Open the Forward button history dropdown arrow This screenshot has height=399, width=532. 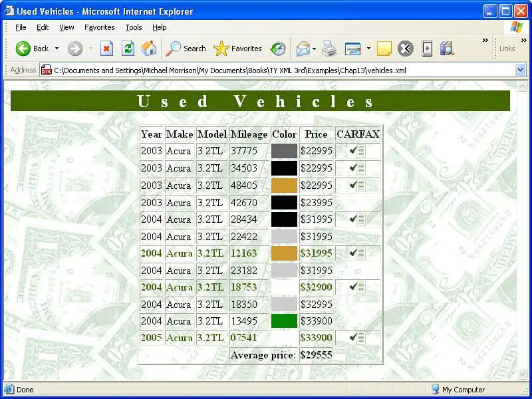pyautogui.click(x=90, y=49)
